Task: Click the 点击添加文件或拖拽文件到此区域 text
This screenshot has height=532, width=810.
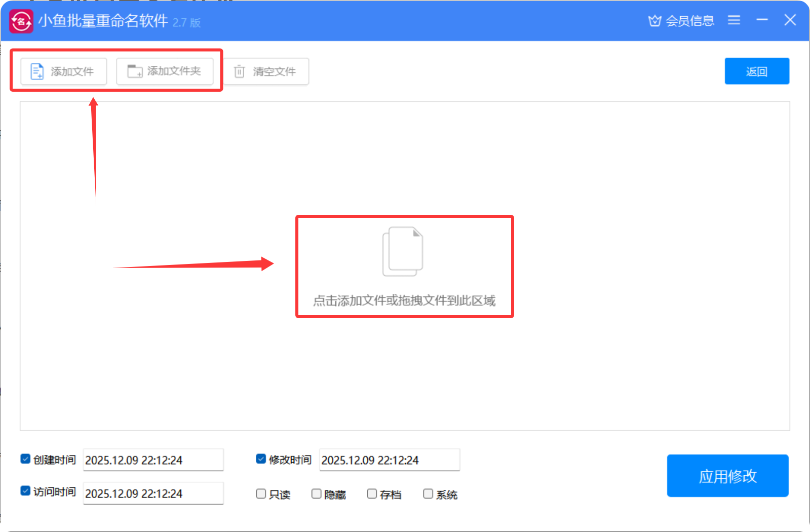Action: pyautogui.click(x=404, y=300)
